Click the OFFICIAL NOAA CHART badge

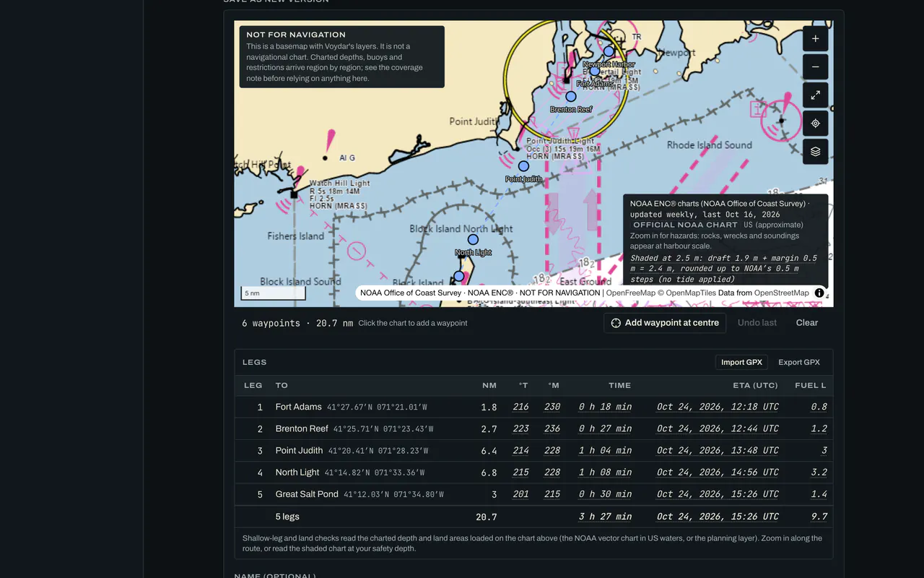click(x=686, y=225)
